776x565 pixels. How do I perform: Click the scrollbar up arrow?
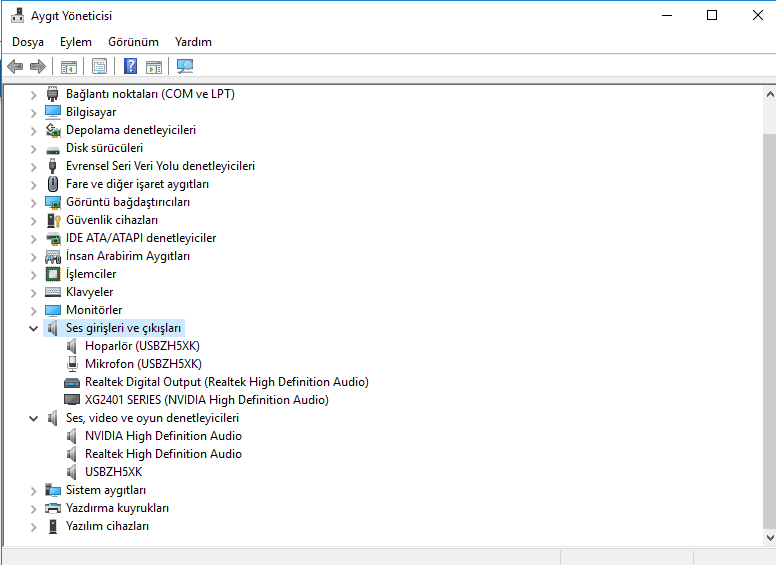770,94
